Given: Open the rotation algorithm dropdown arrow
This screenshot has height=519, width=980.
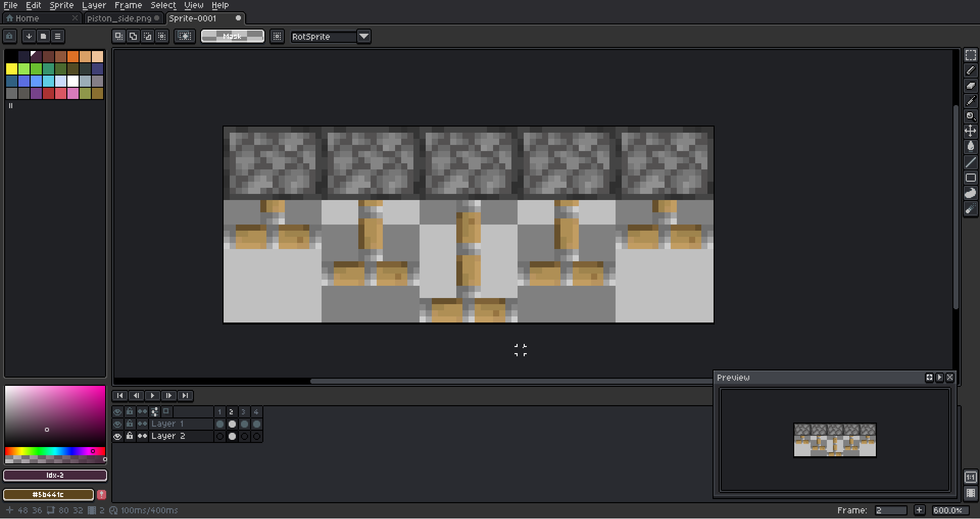Looking at the screenshot, I should tap(364, 36).
